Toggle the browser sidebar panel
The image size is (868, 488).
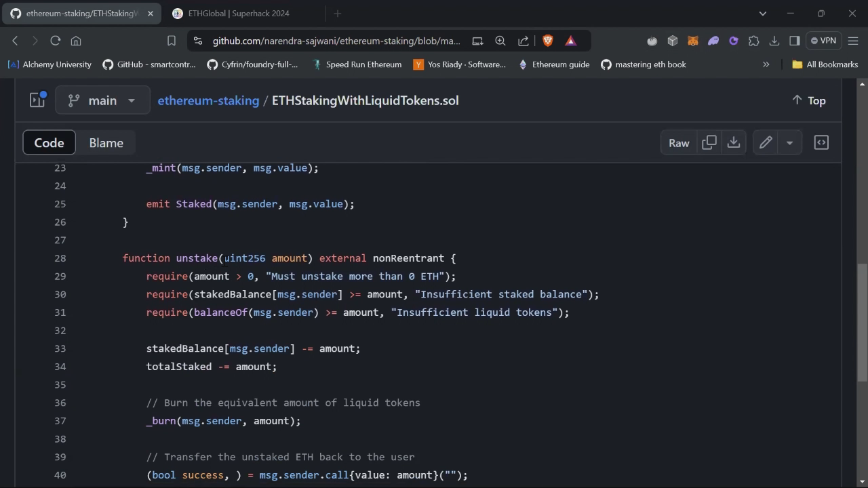click(794, 41)
